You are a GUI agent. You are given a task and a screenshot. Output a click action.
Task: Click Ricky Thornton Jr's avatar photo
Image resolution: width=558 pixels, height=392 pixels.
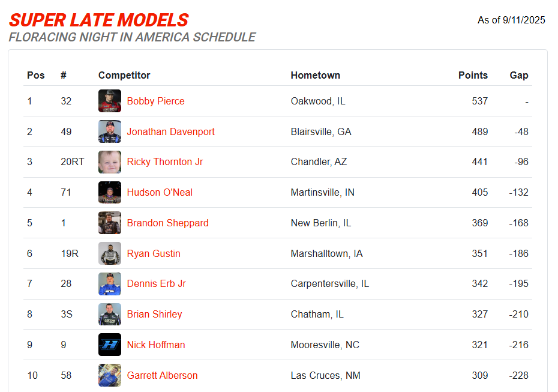coord(110,162)
